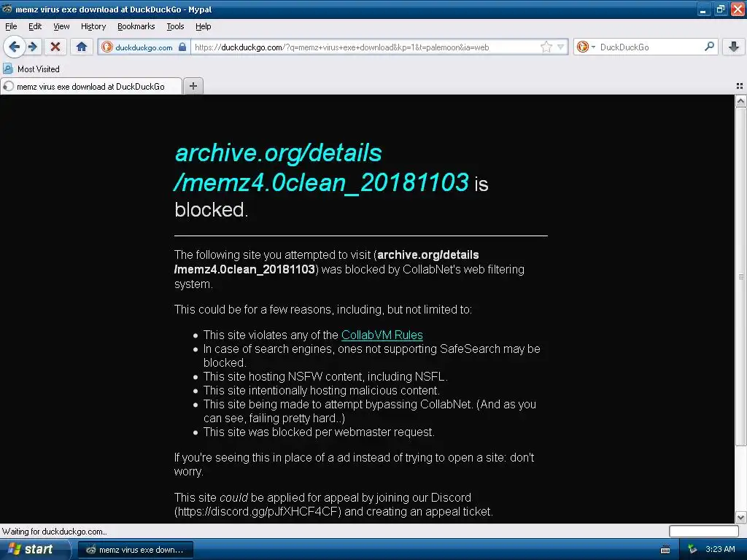The image size is (747, 560).
Task: Click the vertical scrollbar thumb
Action: [x=741, y=276]
